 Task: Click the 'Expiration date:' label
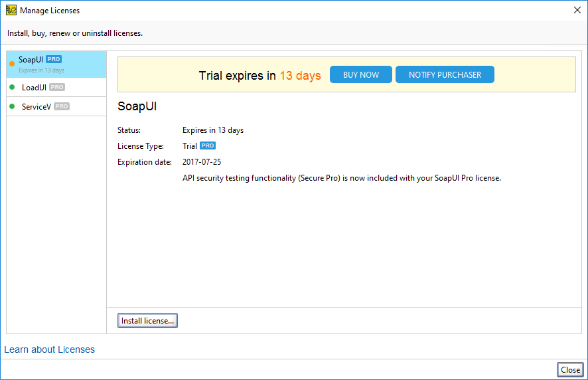(x=145, y=162)
